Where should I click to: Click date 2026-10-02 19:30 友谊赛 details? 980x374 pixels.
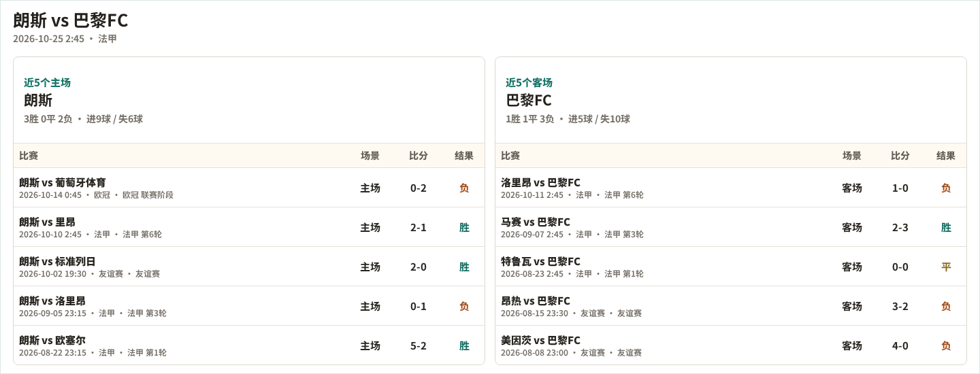pyautogui.click(x=89, y=274)
